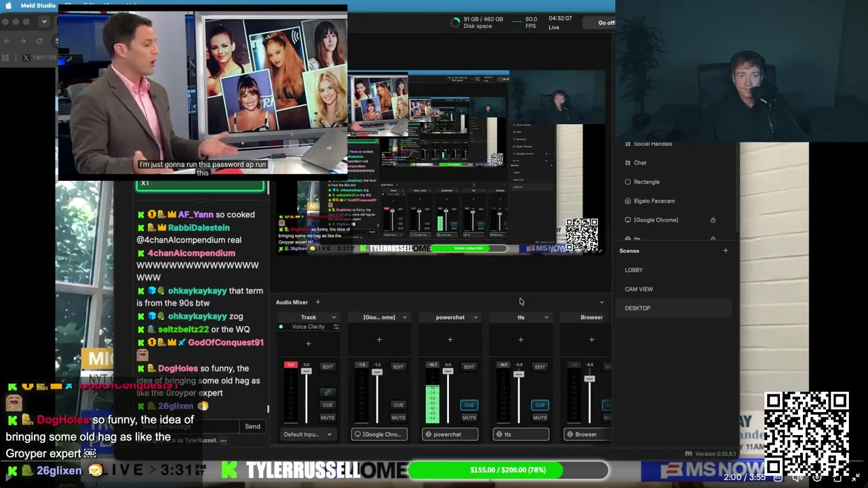868x488 pixels.
Task: Click the Track channel volume fader
Action: coord(307,371)
